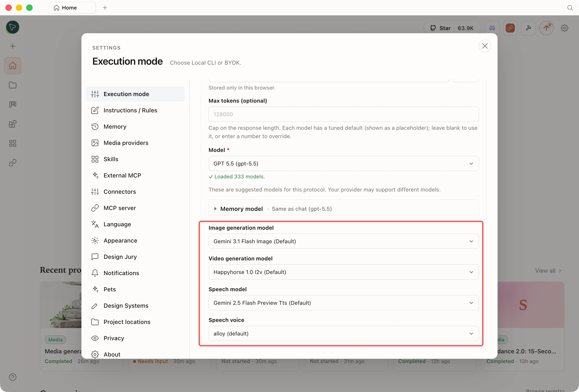Screen dimensions: 579x392
Task: Click the update arrow icon with badge
Action: point(546,28)
